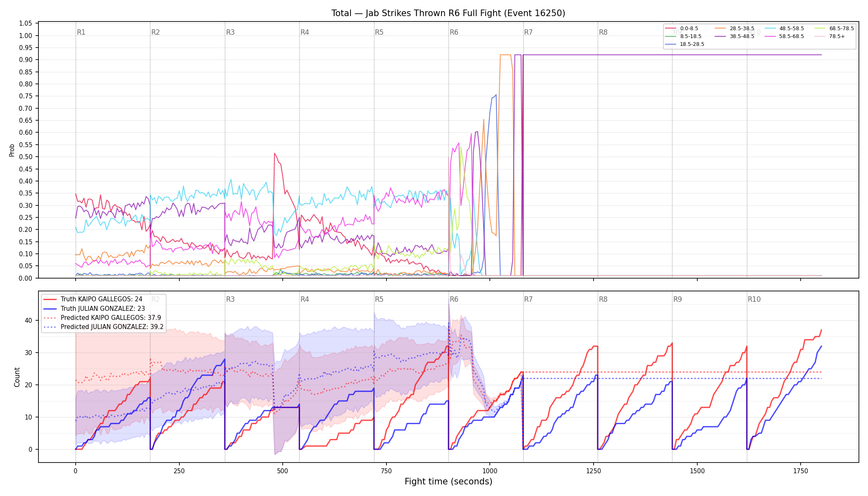Viewport: 868px width, 496px height.
Task: Click the 750 tick on the time axis
Action: point(386,471)
